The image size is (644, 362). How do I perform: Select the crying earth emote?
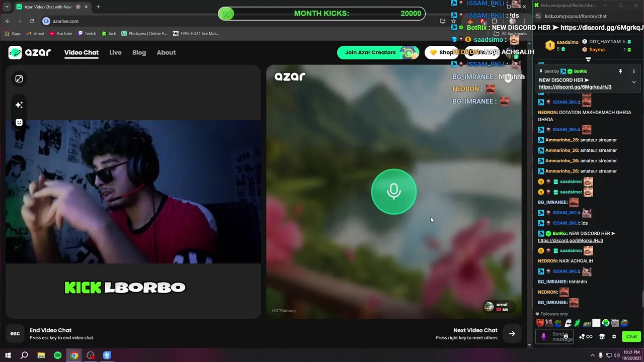pos(606,323)
